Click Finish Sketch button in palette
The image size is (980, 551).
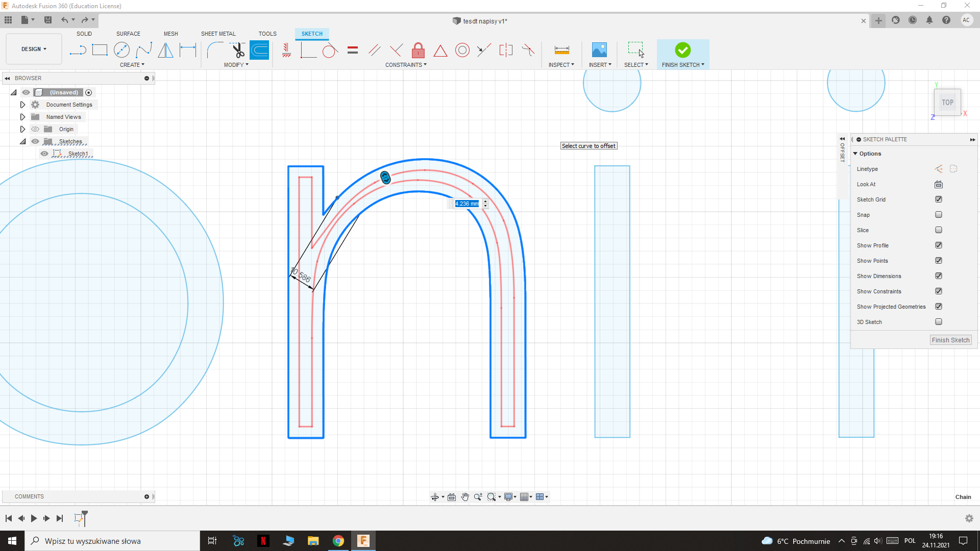click(950, 340)
